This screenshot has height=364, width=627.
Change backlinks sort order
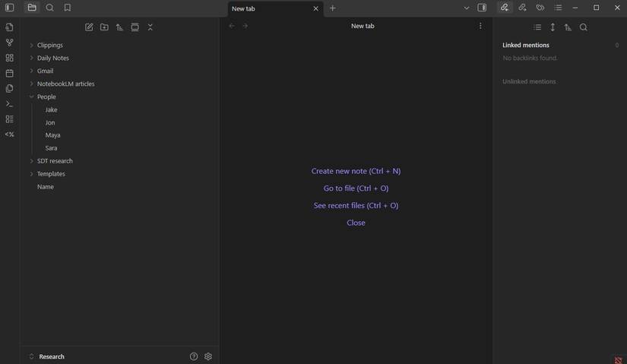click(x=568, y=27)
